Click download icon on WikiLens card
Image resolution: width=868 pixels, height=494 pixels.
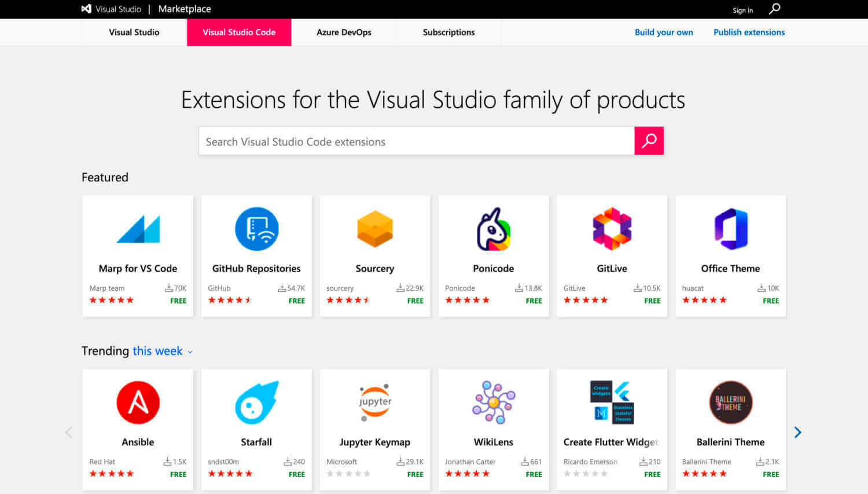click(525, 462)
